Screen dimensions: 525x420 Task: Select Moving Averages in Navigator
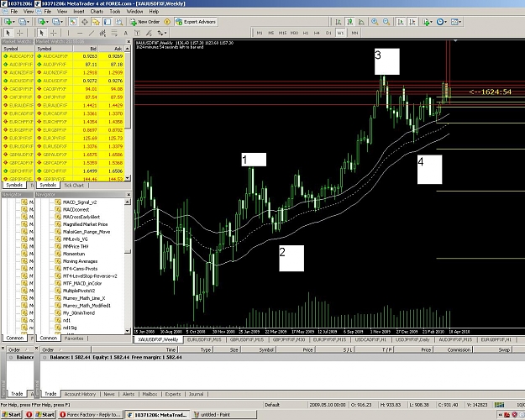[80, 261]
